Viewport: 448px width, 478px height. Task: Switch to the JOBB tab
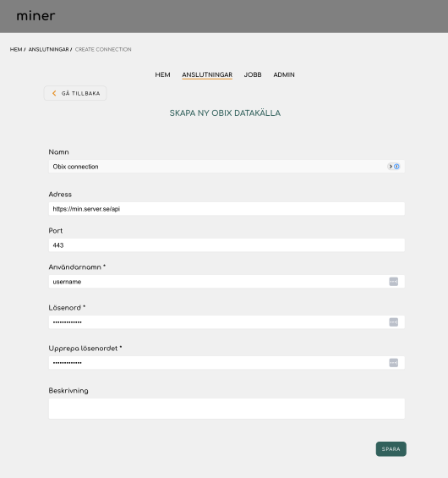click(253, 74)
